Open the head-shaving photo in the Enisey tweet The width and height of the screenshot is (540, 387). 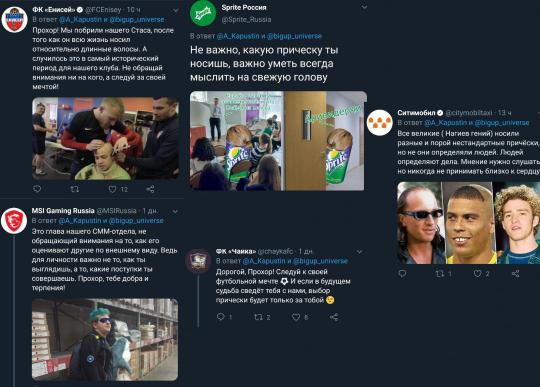coord(105,138)
